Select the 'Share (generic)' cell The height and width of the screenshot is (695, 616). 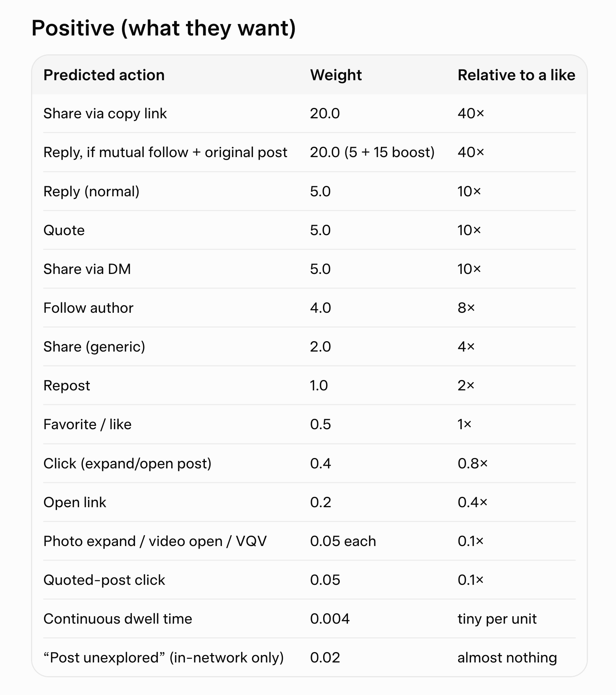tap(94, 347)
